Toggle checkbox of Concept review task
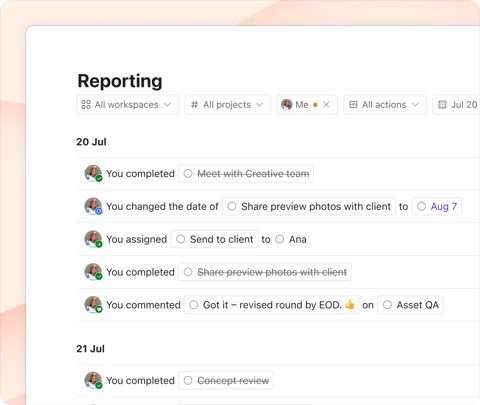This screenshot has width=480, height=405. 188,381
